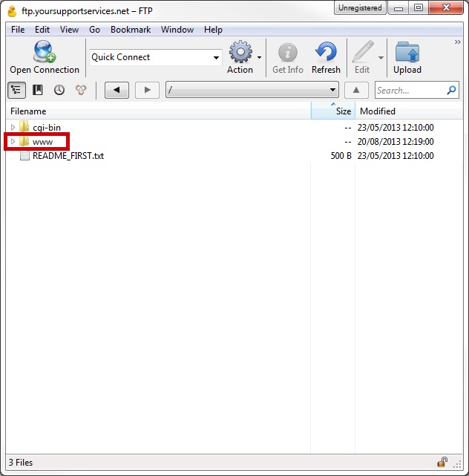469x476 pixels.
Task: Open the Quick Connect dropdown
Action: pos(216,58)
